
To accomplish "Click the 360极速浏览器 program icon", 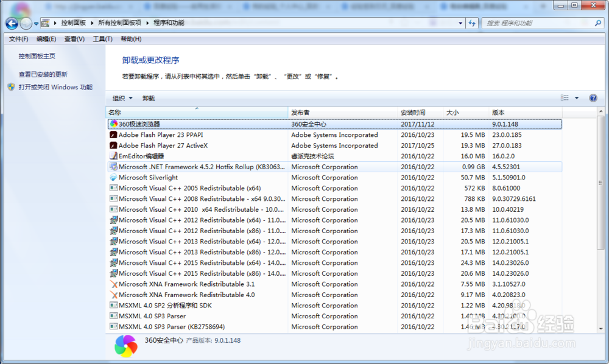I will [113, 124].
